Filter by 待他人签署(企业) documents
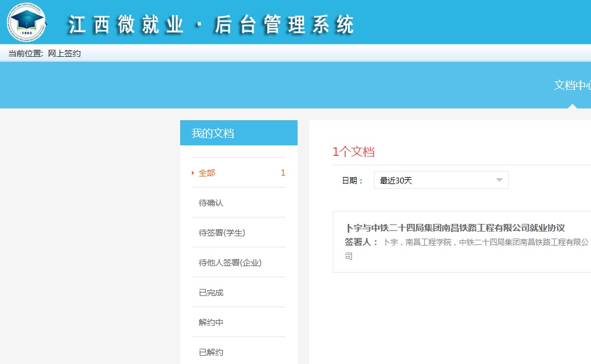 pyautogui.click(x=230, y=263)
